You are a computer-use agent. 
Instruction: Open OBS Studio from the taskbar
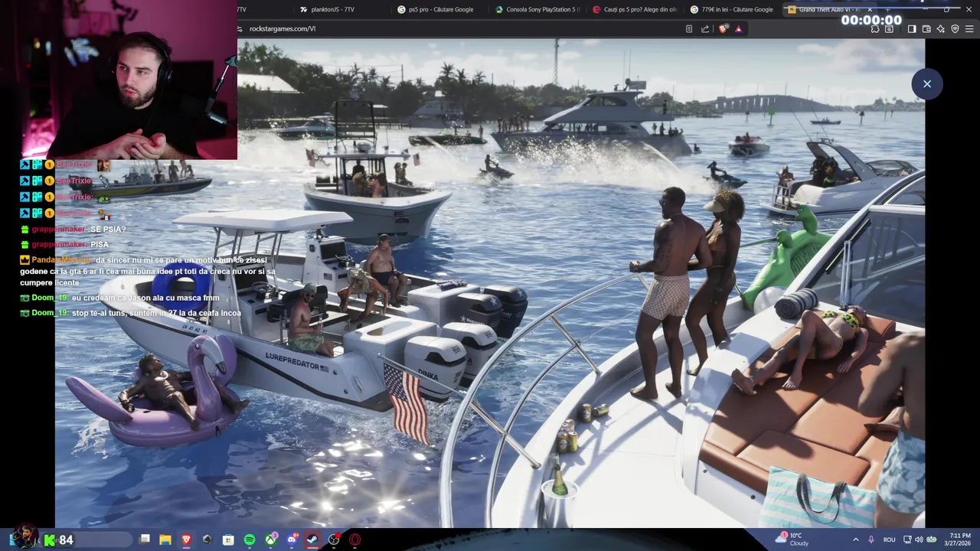tap(334, 540)
